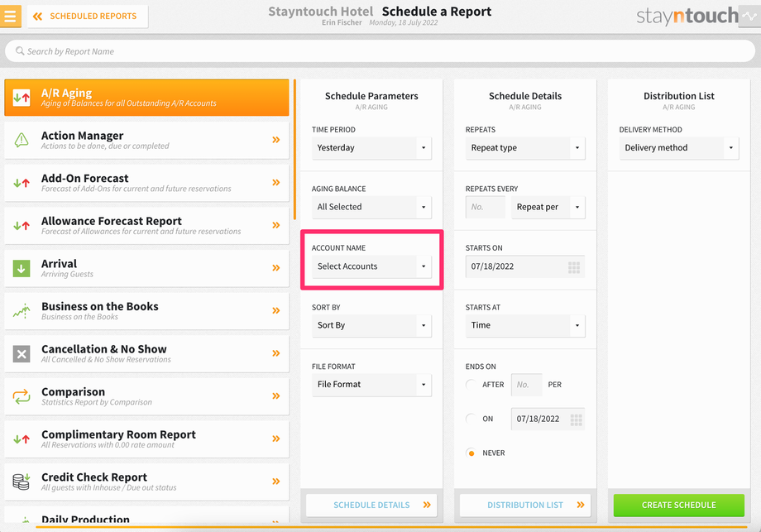Click the Starts On date field 07/18/2022
This screenshot has height=532, width=761.
pos(525,266)
